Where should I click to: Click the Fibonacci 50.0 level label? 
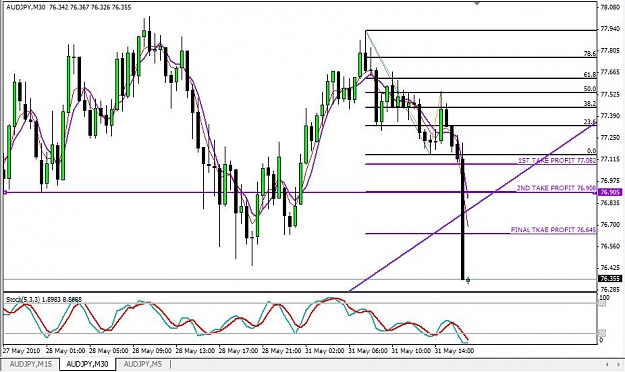[x=590, y=89]
